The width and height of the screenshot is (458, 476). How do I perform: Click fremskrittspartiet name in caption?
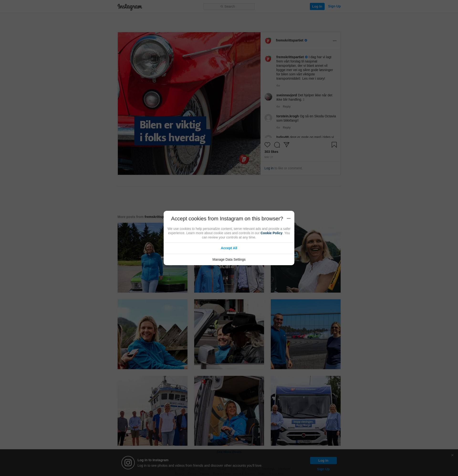click(x=290, y=57)
